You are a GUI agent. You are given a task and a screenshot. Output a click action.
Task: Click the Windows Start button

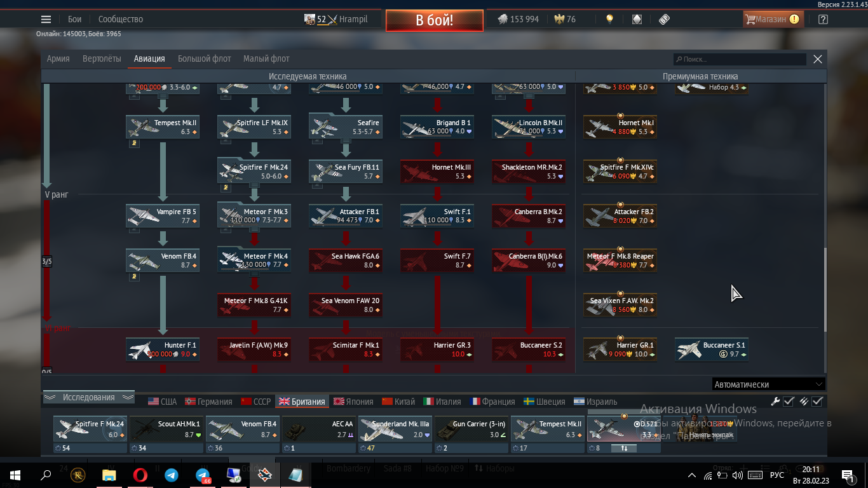point(15,475)
